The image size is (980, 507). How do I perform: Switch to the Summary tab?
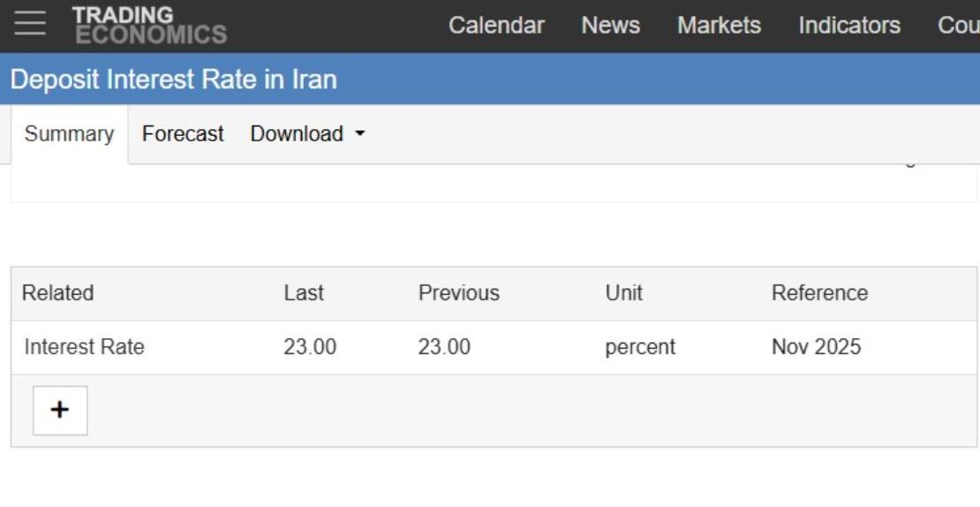tap(69, 134)
